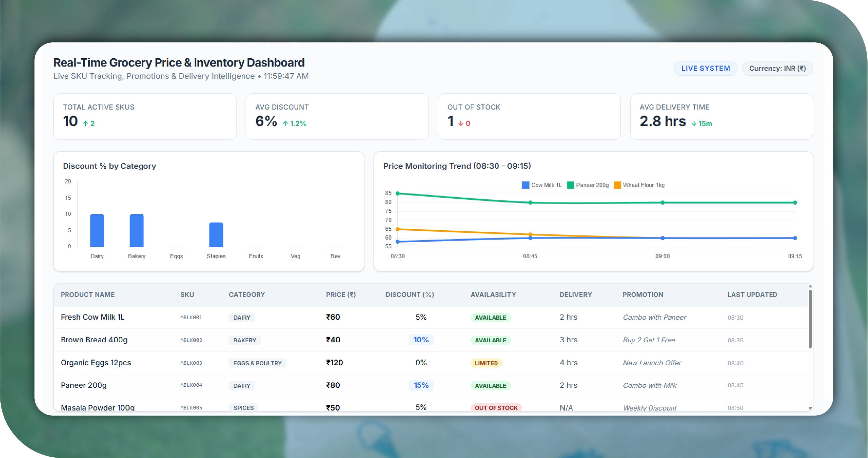Screen dimensions: 868x458
Task: Open the Buy 2 Get 1 Free promotion
Action: pos(649,340)
